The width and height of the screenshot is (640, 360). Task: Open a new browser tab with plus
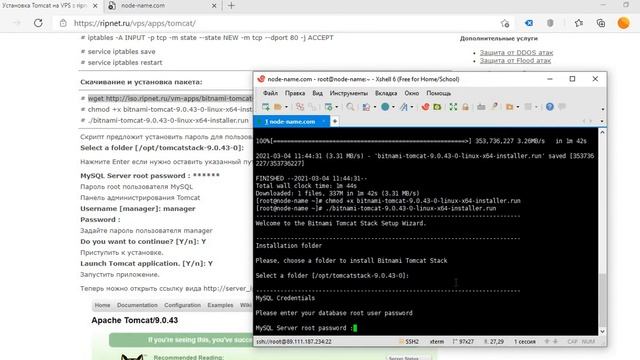tap(231, 6)
